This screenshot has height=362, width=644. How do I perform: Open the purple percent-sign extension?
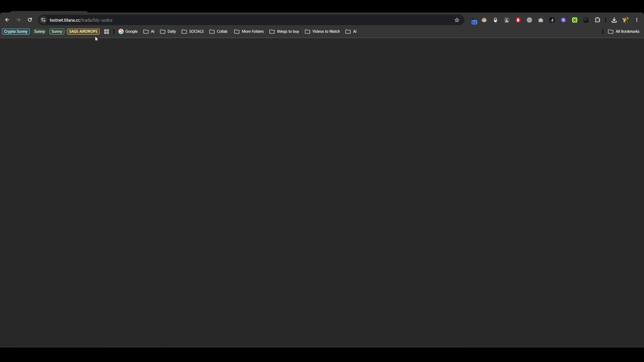[x=563, y=20]
